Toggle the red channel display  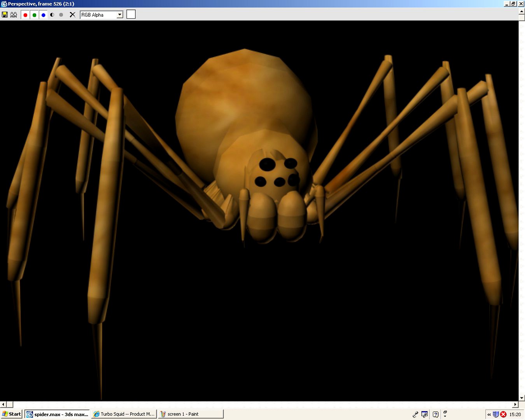25,15
